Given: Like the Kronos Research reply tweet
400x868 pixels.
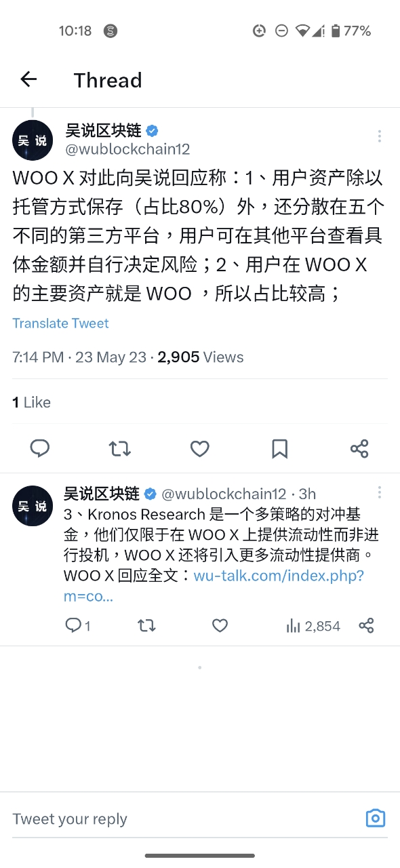Looking at the screenshot, I should pyautogui.click(x=220, y=625).
